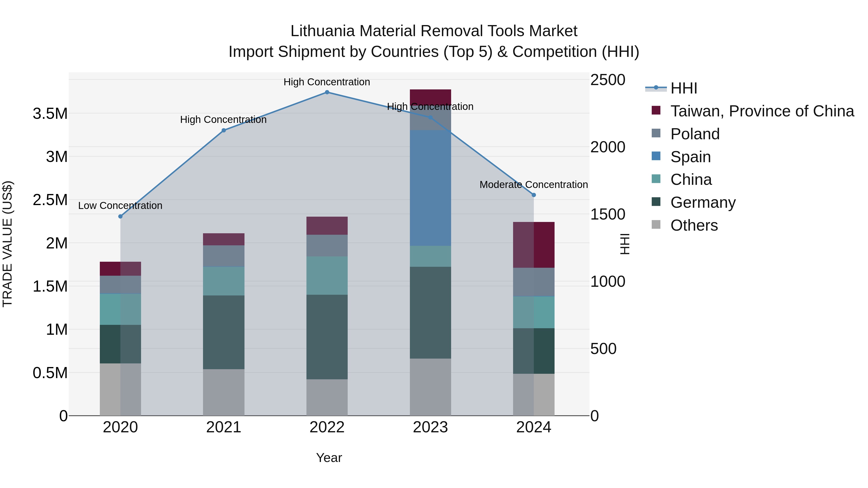Click the China segment in 2020 bar
Image resolution: width=868 pixels, height=488 pixels.
coord(120,309)
